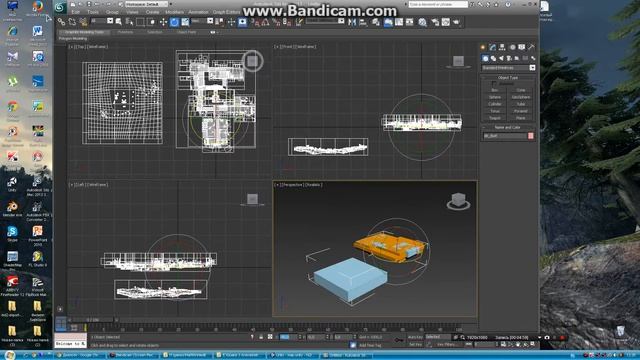Switch to the Motion command panel
Screen dimensions: 640x360
[x=512, y=47]
